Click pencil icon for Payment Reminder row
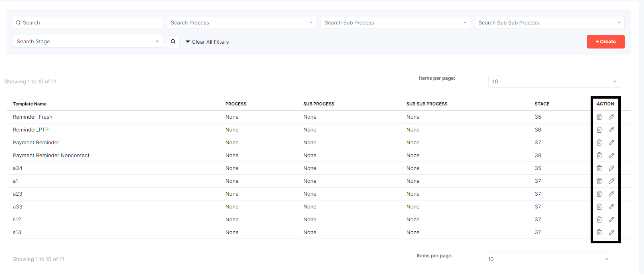Viewport: 644px width, 275px height. [611, 143]
